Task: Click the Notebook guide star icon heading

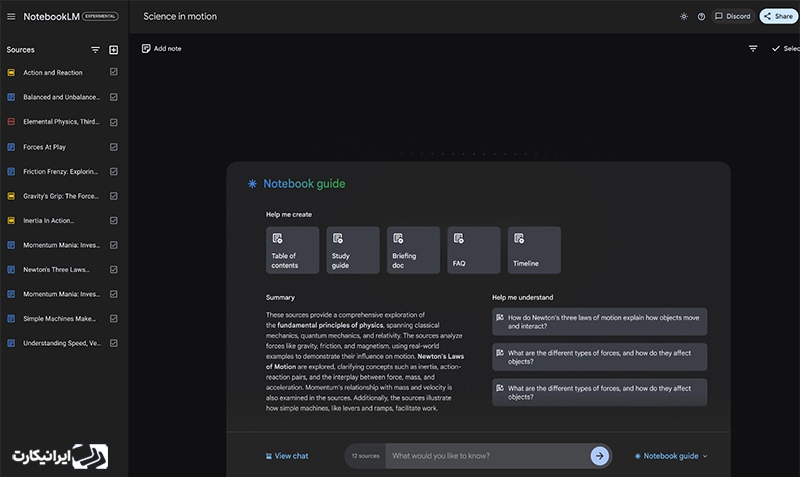Action: [x=252, y=184]
